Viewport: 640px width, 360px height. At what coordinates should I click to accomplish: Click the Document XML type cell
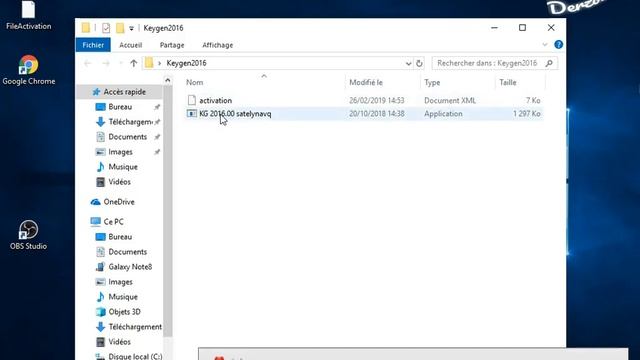click(450, 100)
